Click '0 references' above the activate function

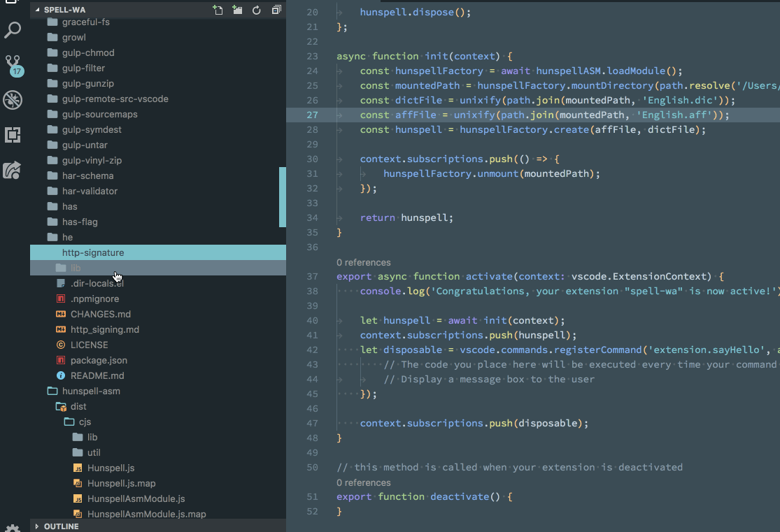(362, 262)
